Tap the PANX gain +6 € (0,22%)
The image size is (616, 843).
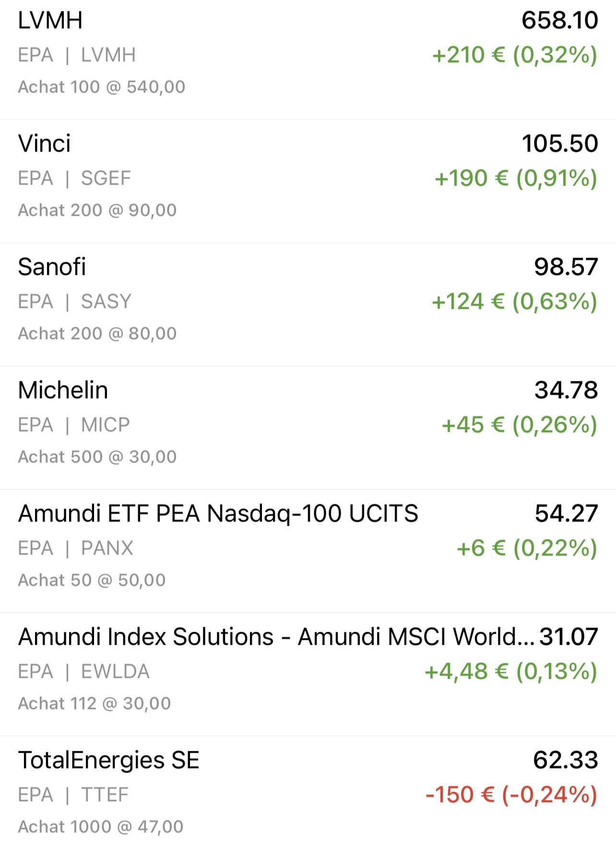click(527, 548)
